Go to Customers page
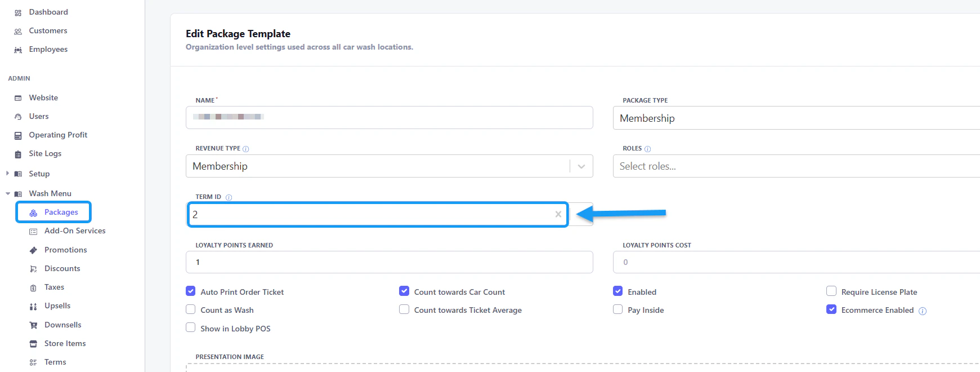Image resolution: width=980 pixels, height=372 pixels. tap(48, 31)
